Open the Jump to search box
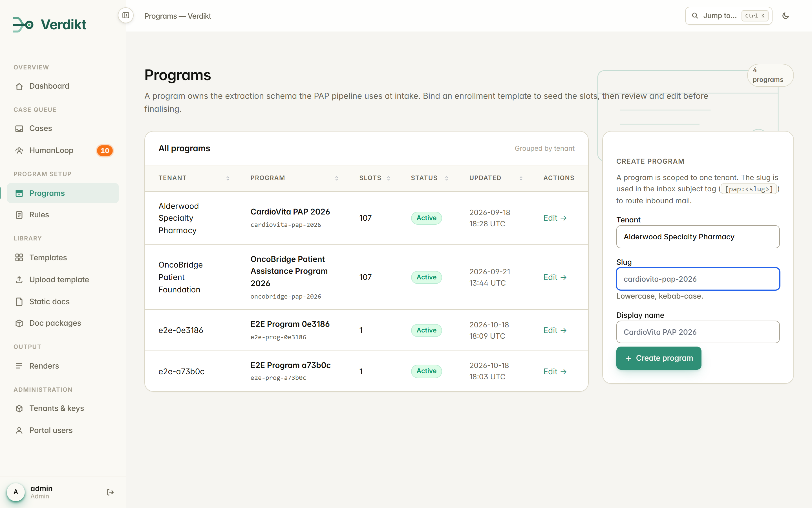812x508 pixels. pyautogui.click(x=729, y=16)
